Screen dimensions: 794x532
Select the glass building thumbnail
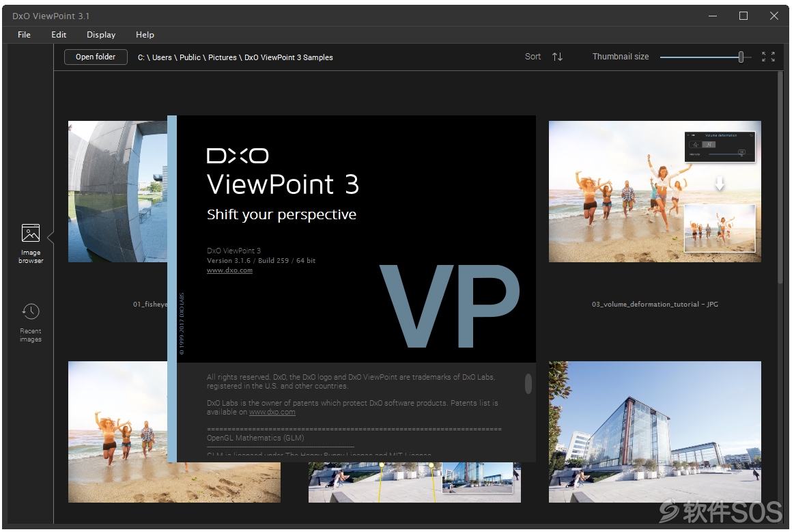pos(655,432)
